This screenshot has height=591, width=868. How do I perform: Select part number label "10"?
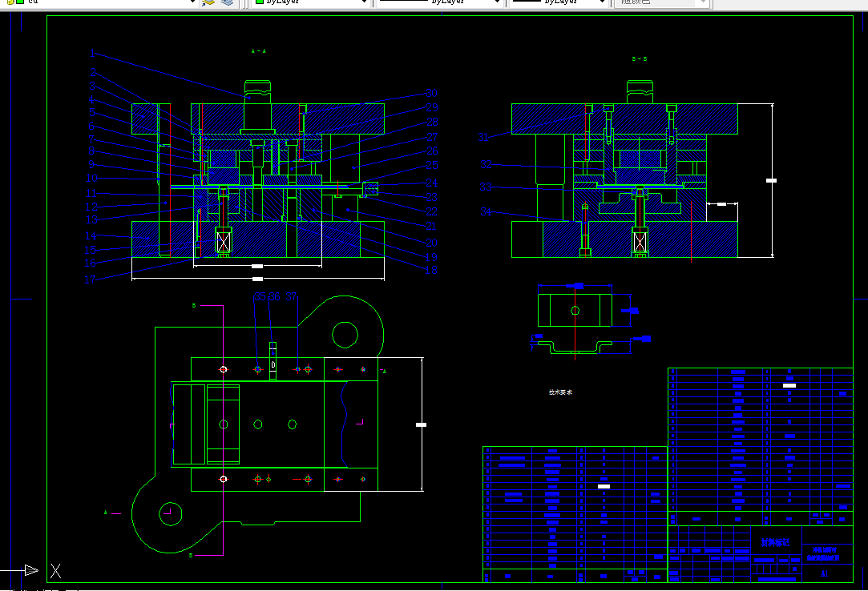92,179
